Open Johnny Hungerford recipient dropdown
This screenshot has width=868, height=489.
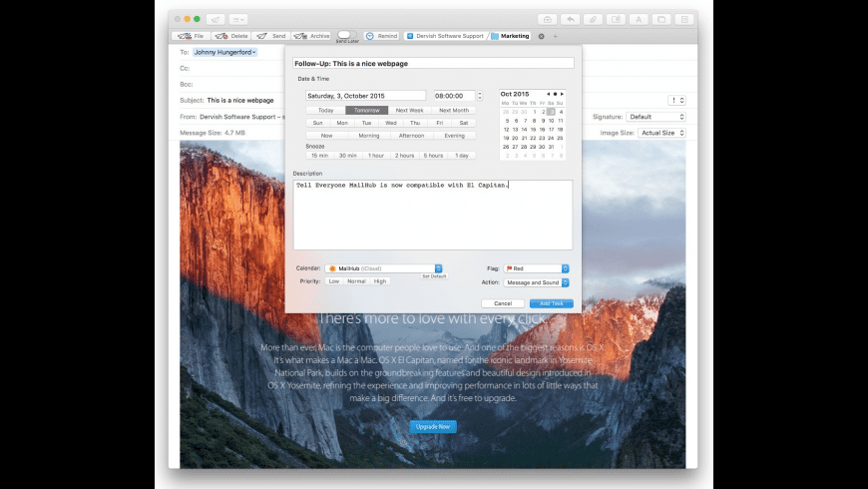pyautogui.click(x=224, y=52)
